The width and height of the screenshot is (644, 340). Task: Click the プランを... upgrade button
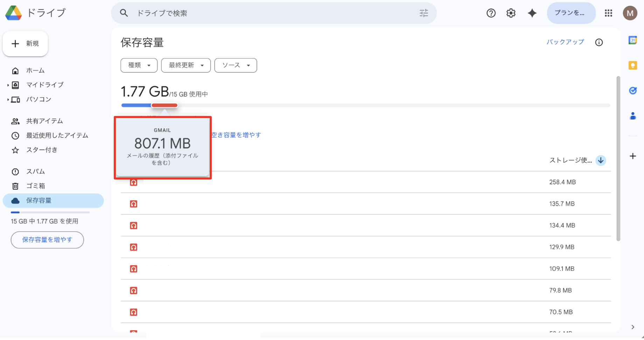(x=571, y=13)
